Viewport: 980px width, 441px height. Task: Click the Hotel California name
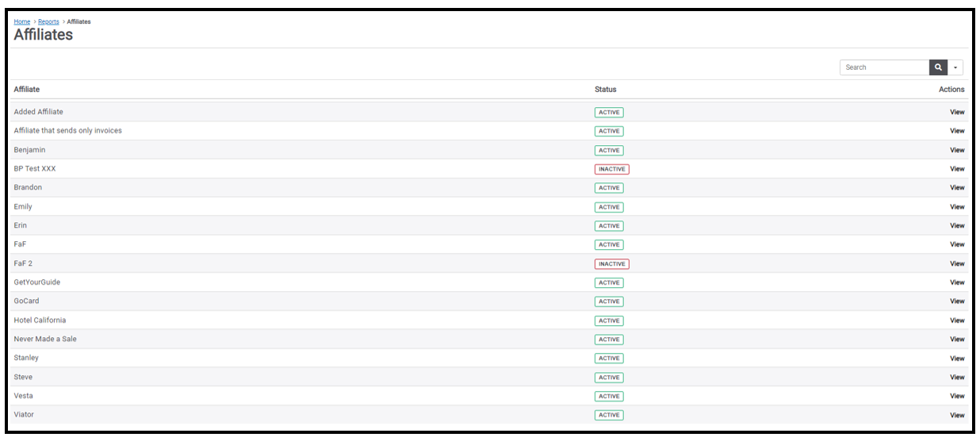click(x=40, y=320)
